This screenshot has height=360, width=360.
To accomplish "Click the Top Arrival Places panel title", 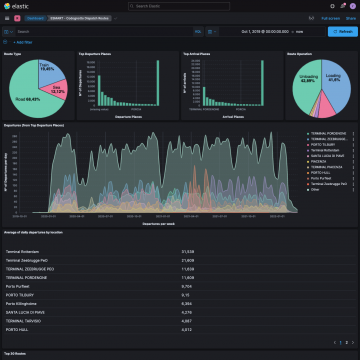I will pyautogui.click(x=197, y=54).
